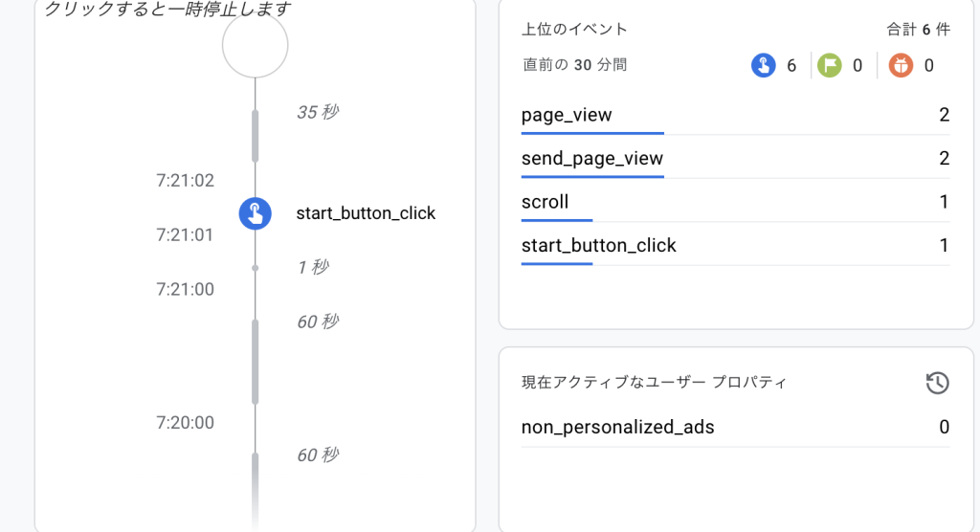Pause the stream via the top circle
980x532 pixels.
(x=255, y=45)
